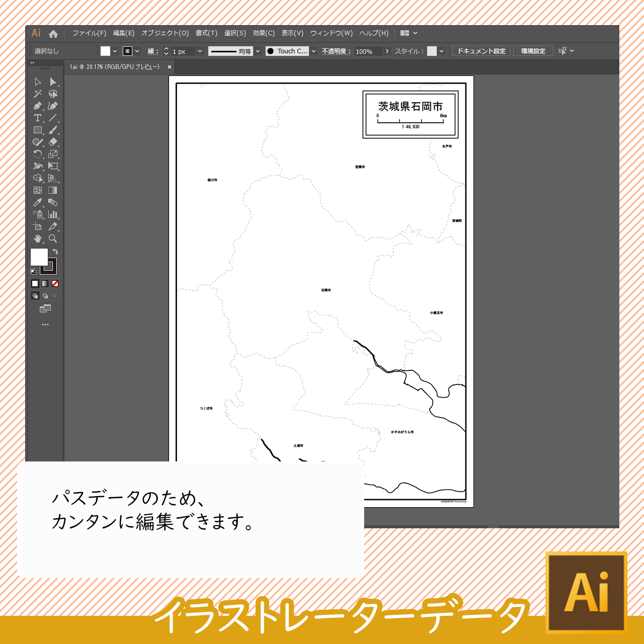Click the large white fill swatch
Viewport: 644px width, 644px height.
39,257
